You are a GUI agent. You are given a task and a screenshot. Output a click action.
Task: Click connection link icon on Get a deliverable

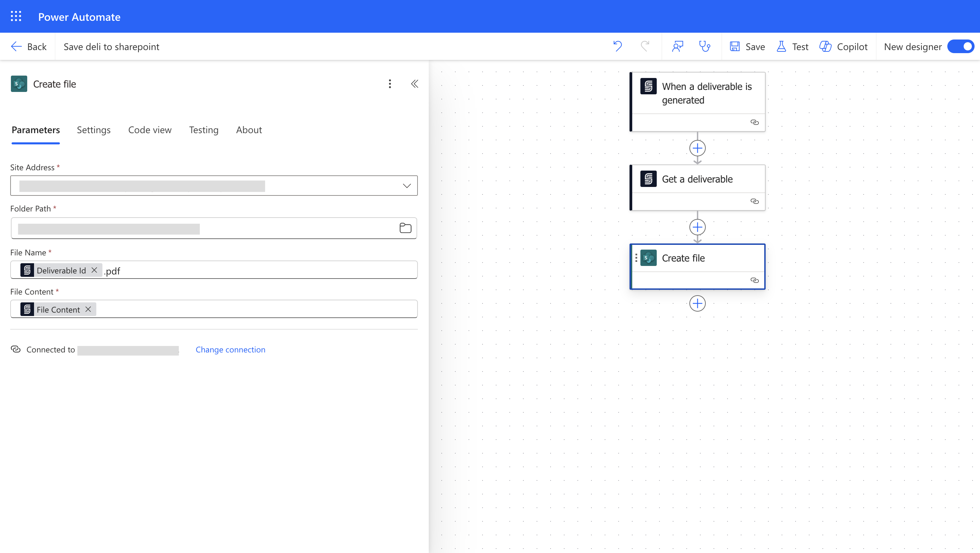tap(754, 201)
